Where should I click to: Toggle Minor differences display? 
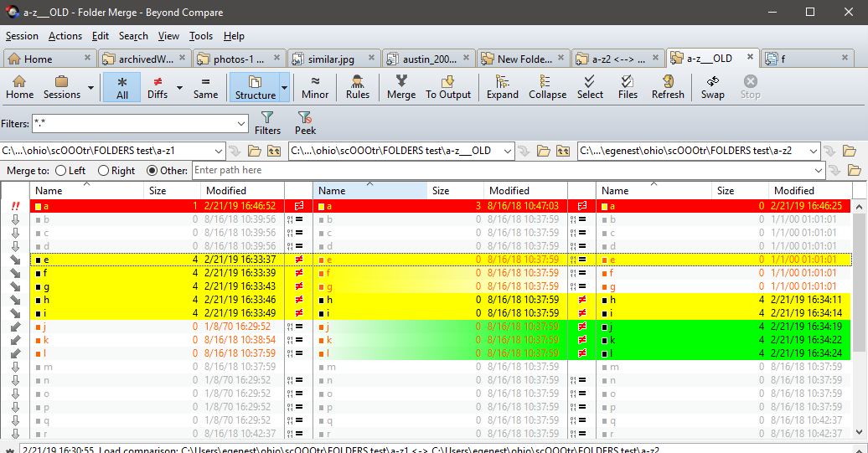pyautogui.click(x=315, y=87)
